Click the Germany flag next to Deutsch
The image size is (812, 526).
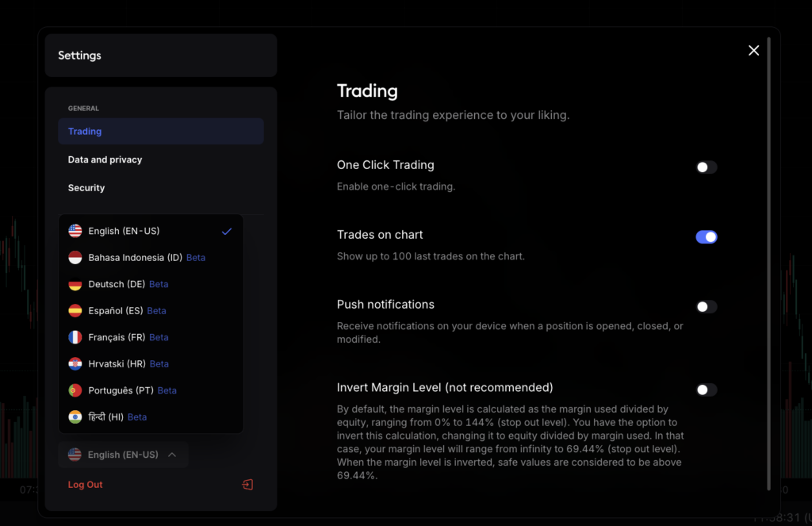coord(75,284)
